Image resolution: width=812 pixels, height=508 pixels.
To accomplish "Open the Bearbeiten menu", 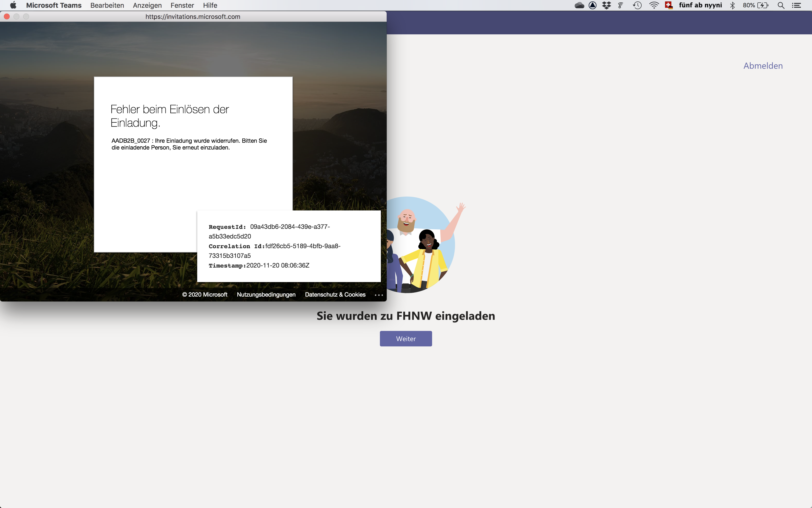I will (x=107, y=5).
